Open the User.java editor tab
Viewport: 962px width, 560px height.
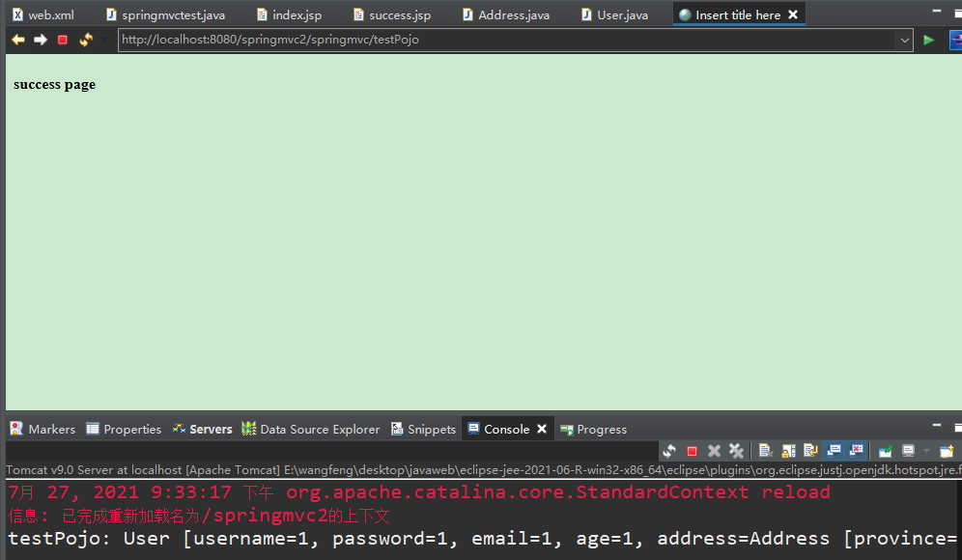(614, 14)
